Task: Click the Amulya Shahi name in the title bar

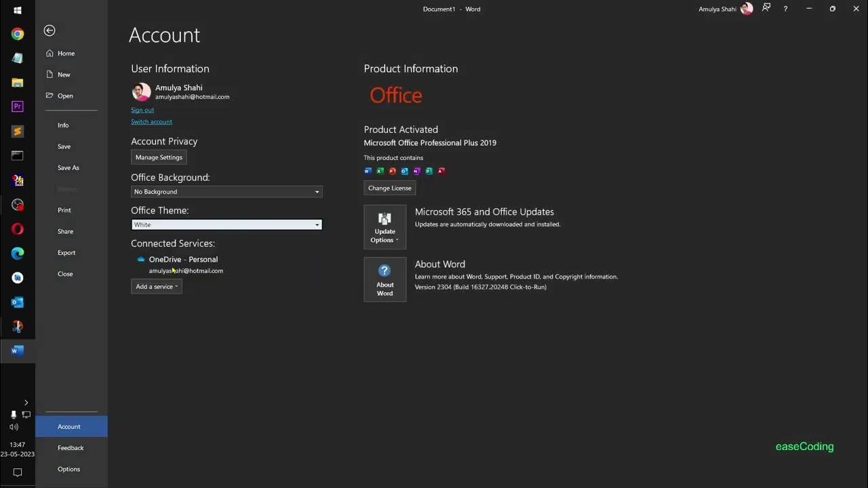Action: pos(717,9)
